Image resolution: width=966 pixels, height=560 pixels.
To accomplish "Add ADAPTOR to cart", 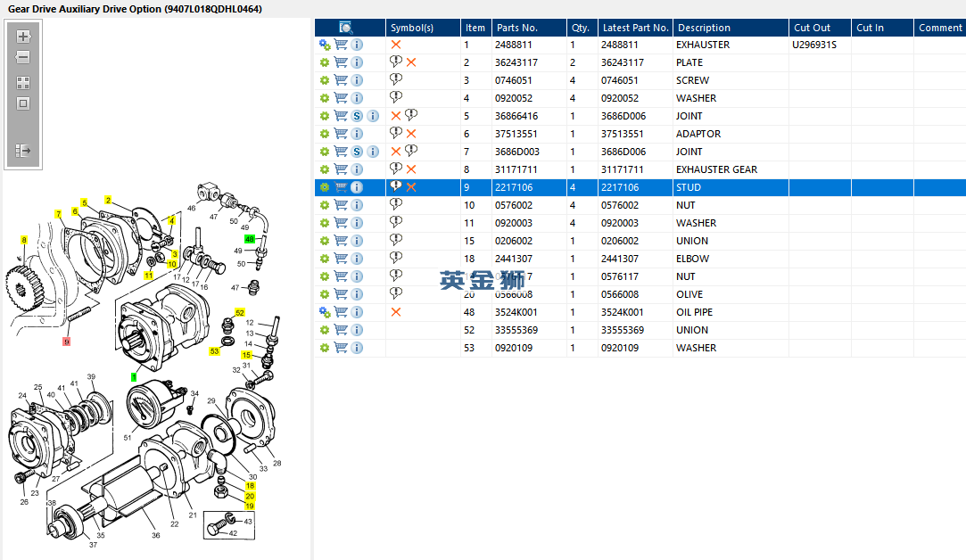I will click(x=341, y=134).
